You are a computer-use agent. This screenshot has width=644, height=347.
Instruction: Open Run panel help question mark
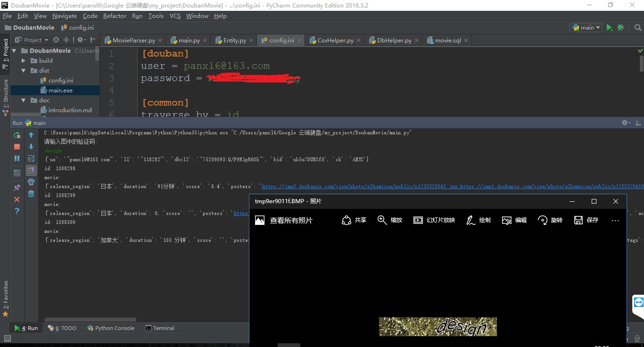click(x=17, y=211)
